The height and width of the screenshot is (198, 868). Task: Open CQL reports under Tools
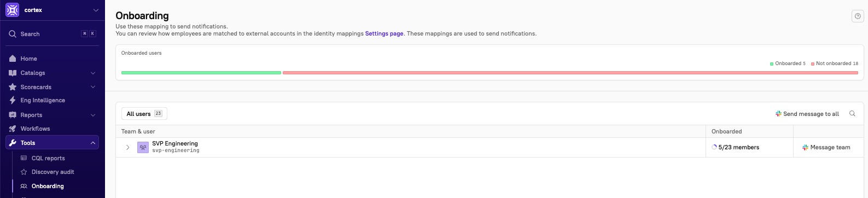pyautogui.click(x=48, y=158)
